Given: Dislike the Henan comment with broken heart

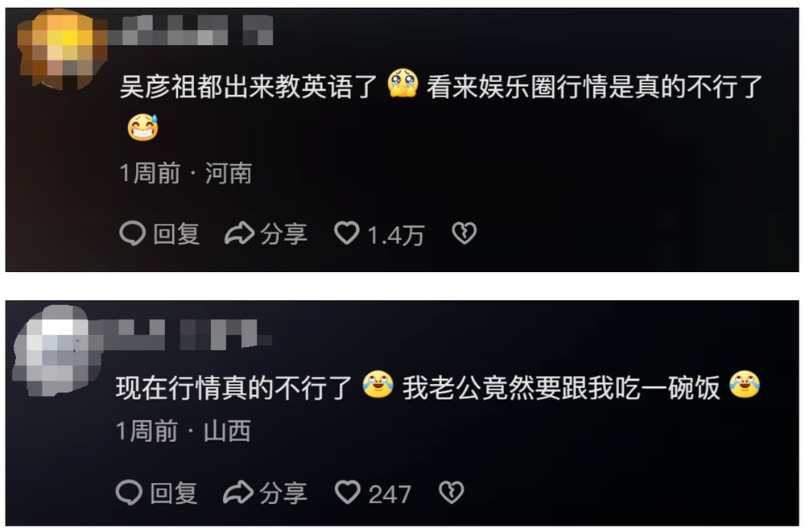Looking at the screenshot, I should pyautogui.click(x=464, y=233).
